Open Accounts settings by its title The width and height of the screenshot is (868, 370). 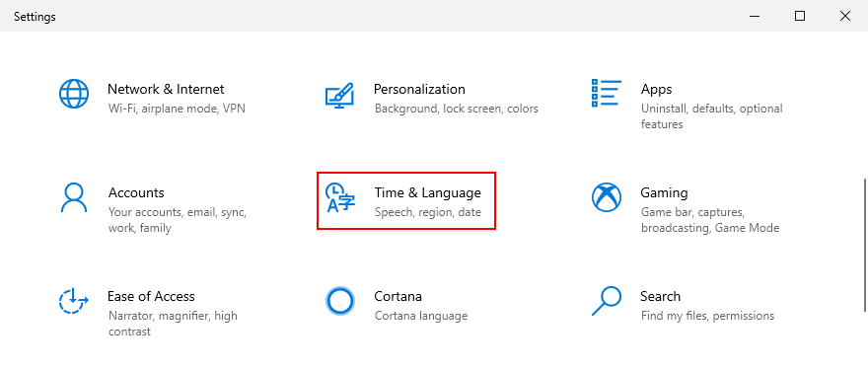[136, 192]
